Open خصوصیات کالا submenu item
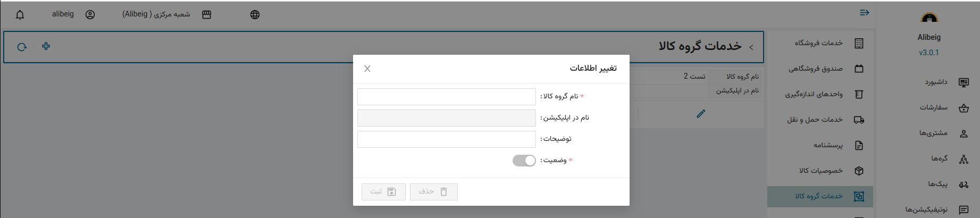980x218 pixels. click(x=831, y=171)
